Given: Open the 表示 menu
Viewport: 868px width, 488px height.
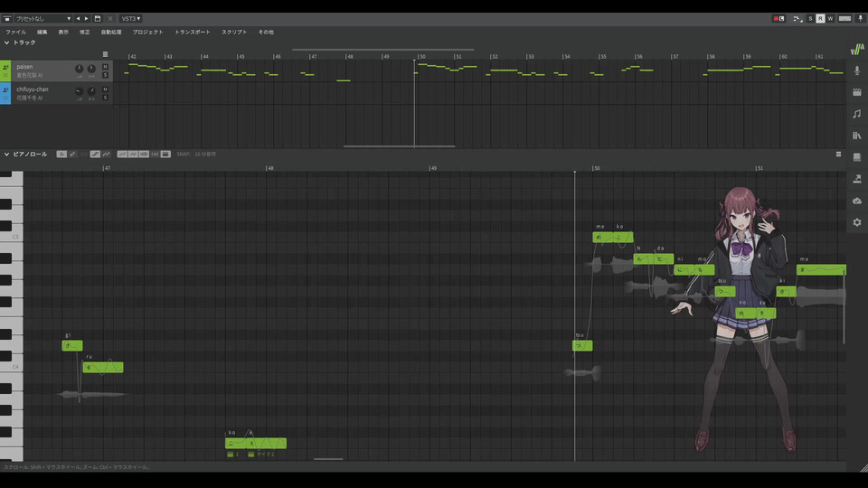Looking at the screenshot, I should tap(63, 33).
